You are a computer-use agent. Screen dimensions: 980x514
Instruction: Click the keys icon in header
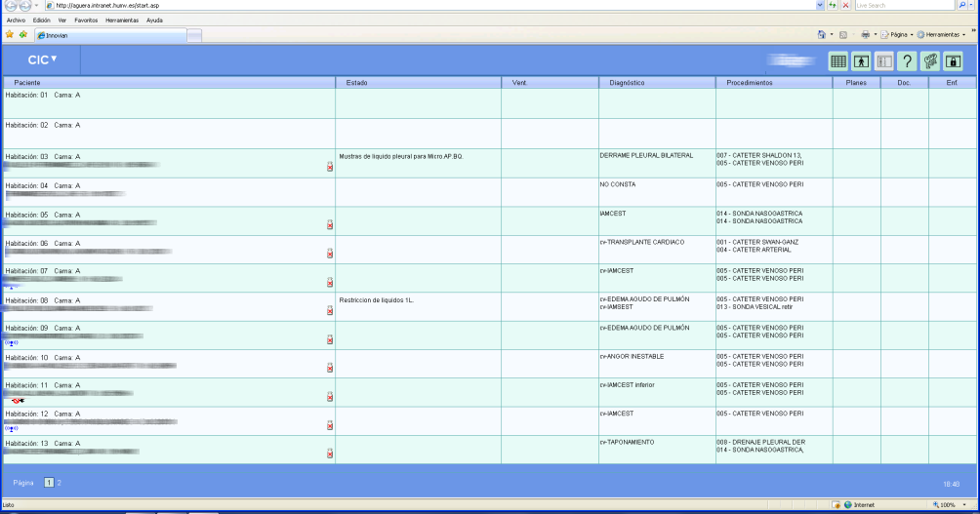point(930,61)
